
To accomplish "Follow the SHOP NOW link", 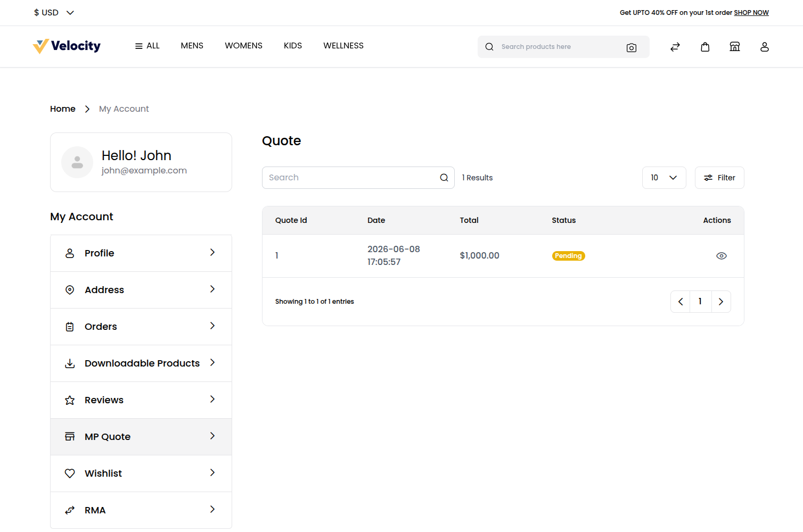I will (751, 13).
